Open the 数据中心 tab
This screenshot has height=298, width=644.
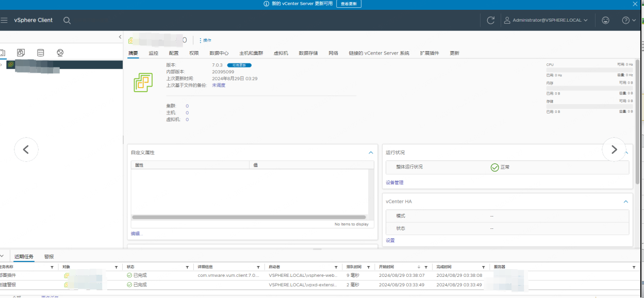[x=219, y=53]
